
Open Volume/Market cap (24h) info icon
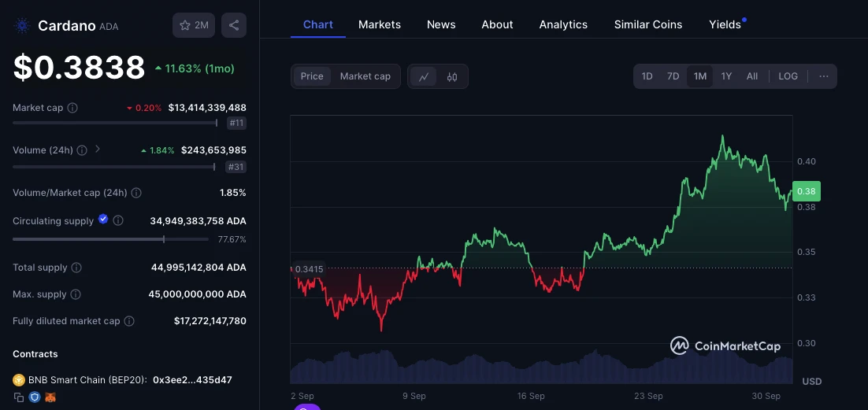tap(136, 193)
